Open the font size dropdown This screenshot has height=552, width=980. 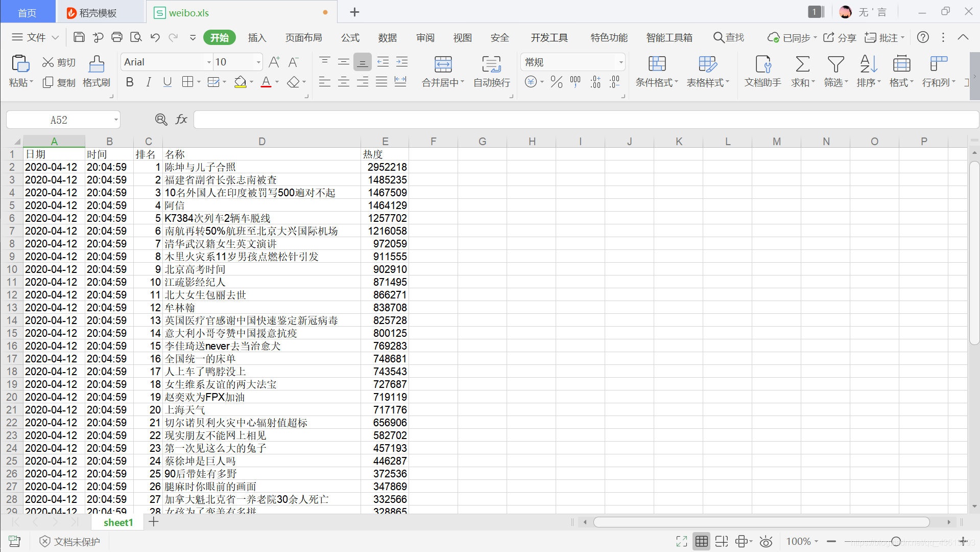tap(258, 62)
